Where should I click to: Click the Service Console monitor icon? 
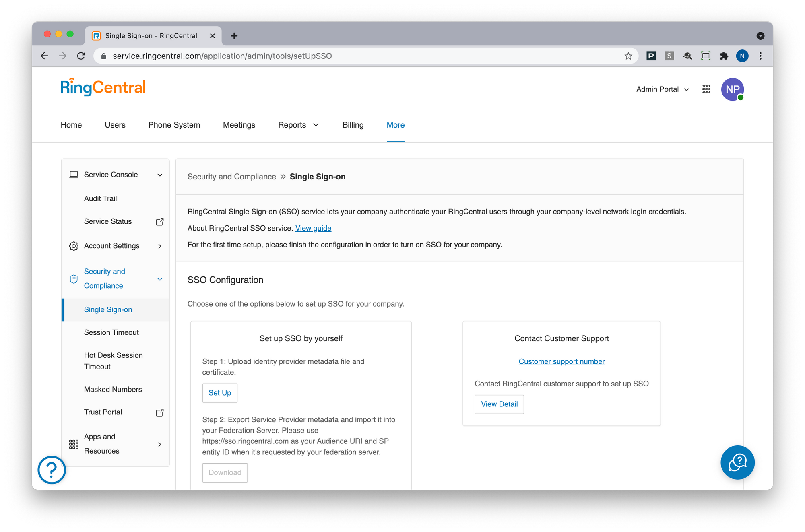(x=74, y=175)
